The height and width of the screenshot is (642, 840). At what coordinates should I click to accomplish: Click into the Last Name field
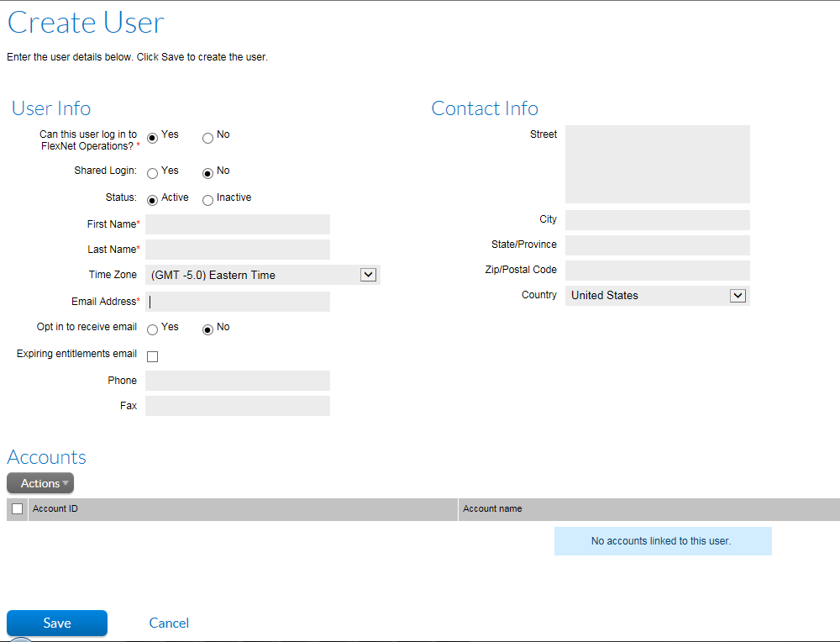tap(238, 250)
